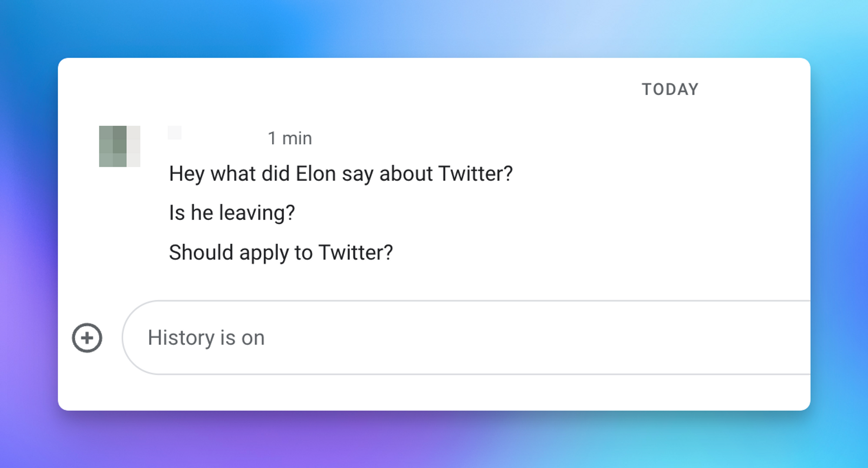
Task: Click the TODAY date divider
Action: (x=670, y=89)
